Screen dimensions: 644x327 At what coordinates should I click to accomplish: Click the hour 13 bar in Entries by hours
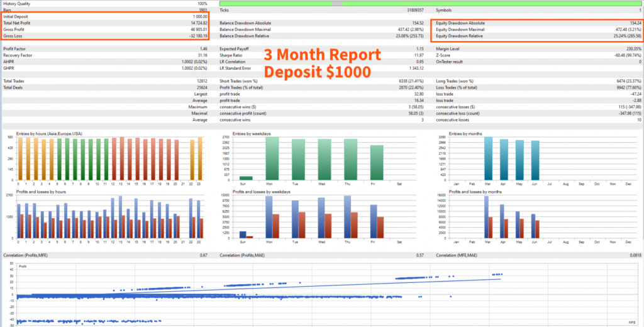pos(121,158)
